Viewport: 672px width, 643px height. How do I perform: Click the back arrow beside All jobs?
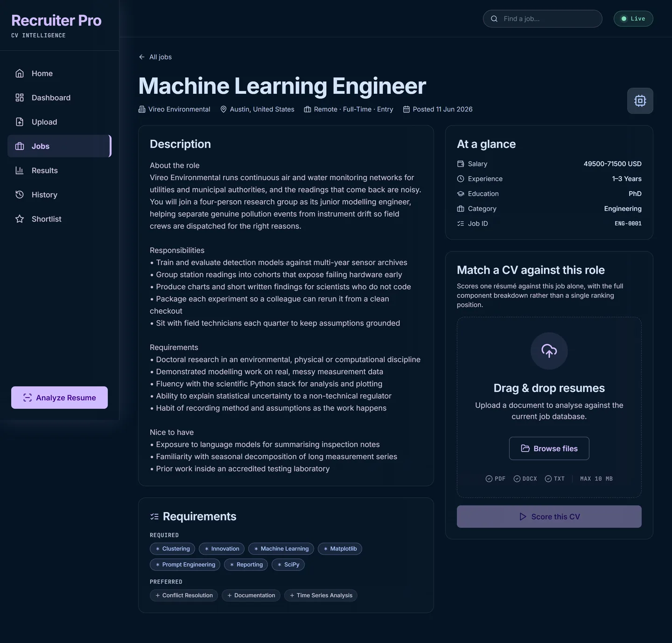[x=142, y=57]
